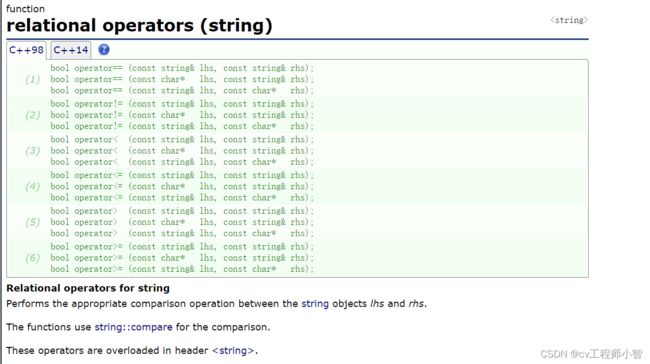The image size is (650, 364).
Task: Select the (5) overload group label
Action: point(33,222)
